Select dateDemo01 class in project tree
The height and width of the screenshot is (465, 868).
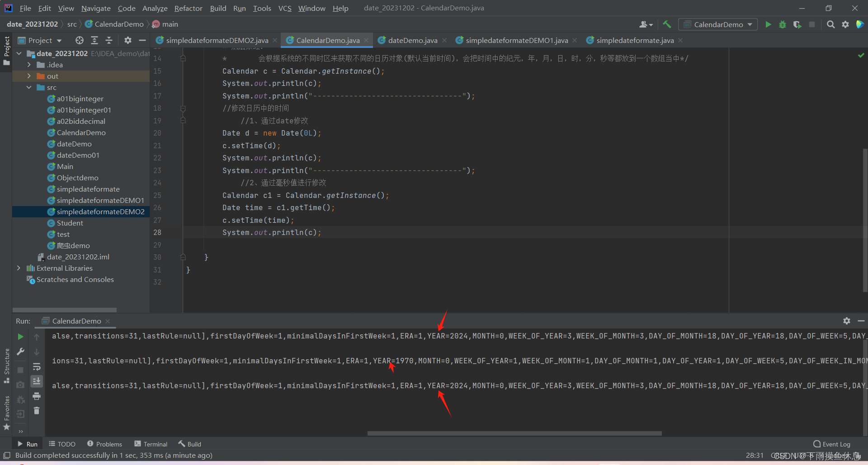(78, 155)
